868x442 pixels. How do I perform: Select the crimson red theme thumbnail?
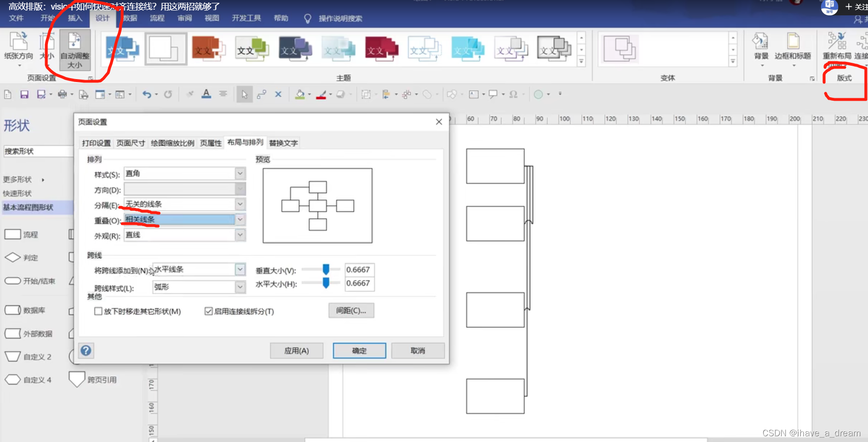[x=381, y=48]
